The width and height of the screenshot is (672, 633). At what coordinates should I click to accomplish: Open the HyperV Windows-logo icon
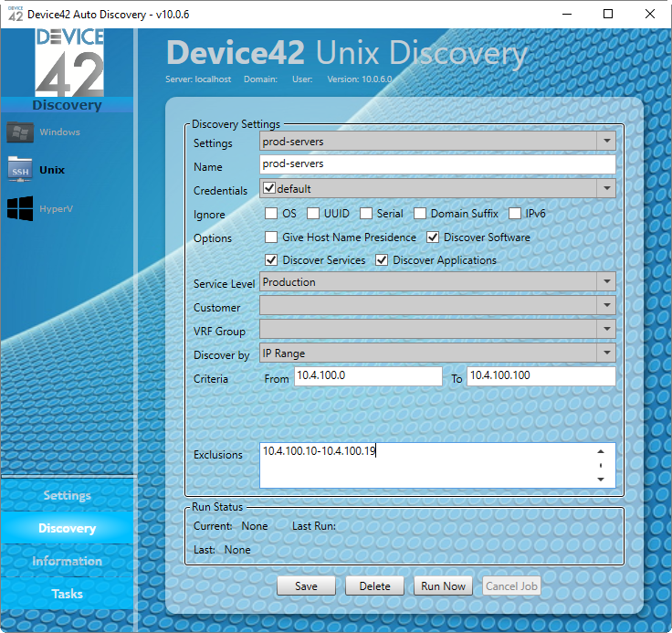coord(20,208)
